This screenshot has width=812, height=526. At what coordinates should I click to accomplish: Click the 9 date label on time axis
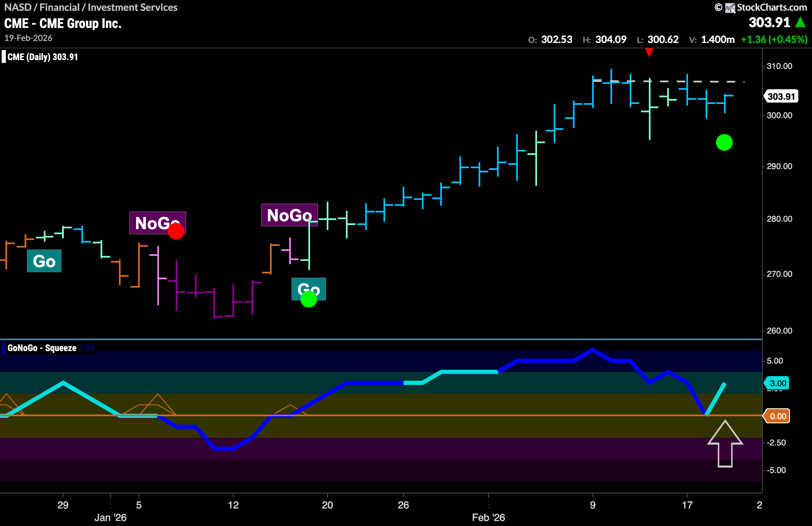pyautogui.click(x=593, y=505)
